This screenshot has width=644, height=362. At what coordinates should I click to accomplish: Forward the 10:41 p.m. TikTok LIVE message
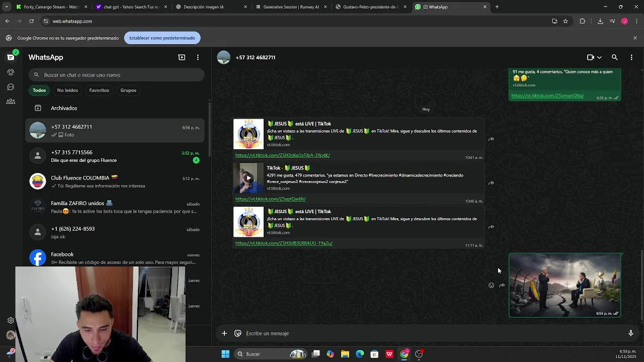(491, 139)
